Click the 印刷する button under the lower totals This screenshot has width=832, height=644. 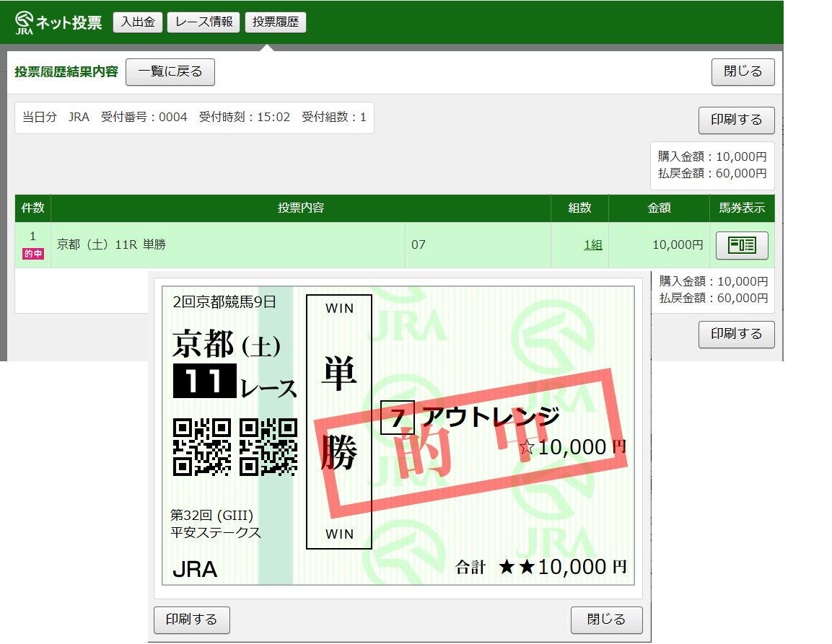737,334
